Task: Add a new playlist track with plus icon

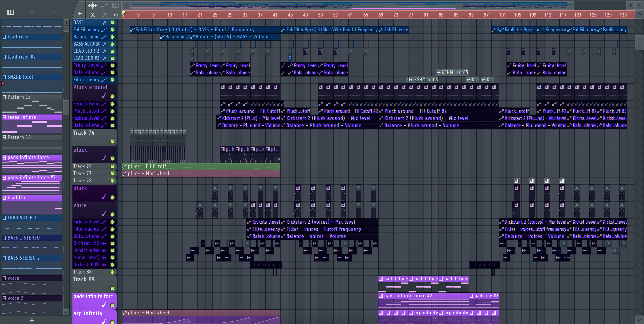Action: [x=80, y=14]
